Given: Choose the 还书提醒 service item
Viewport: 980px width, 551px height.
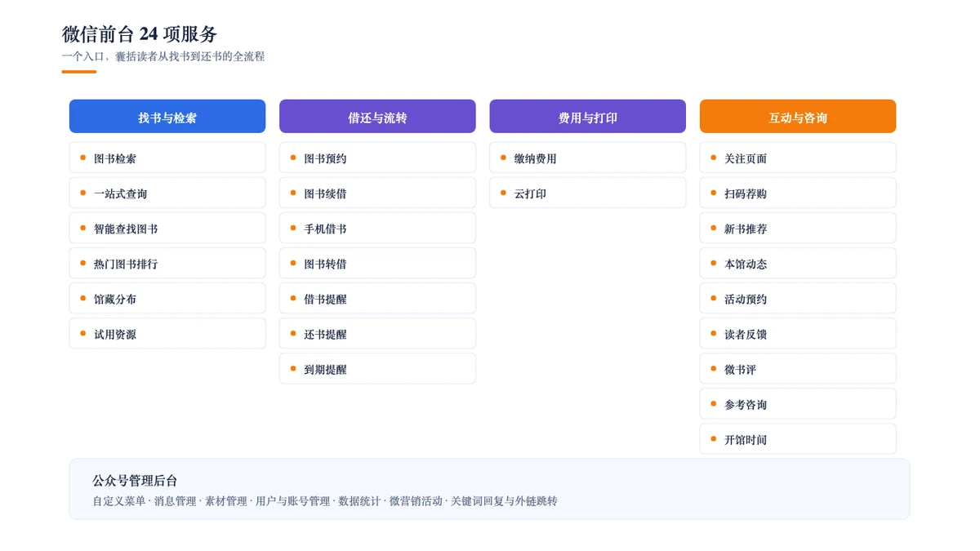Looking at the screenshot, I should coord(377,334).
